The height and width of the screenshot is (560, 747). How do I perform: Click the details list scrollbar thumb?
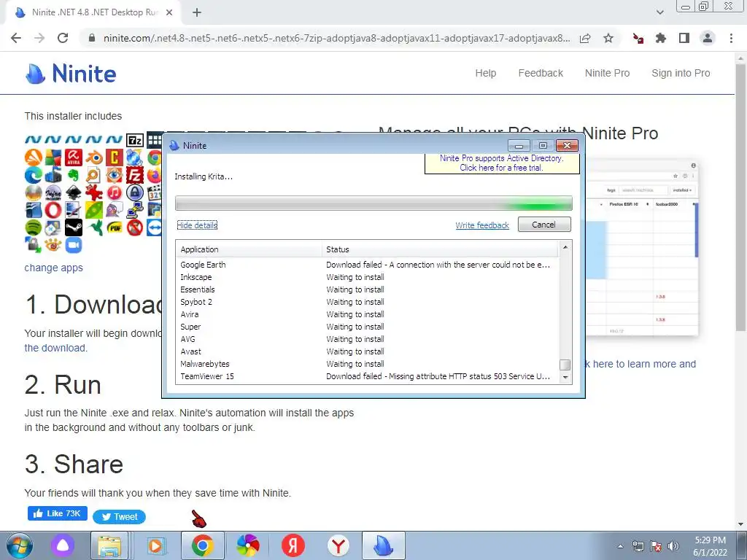pos(565,365)
